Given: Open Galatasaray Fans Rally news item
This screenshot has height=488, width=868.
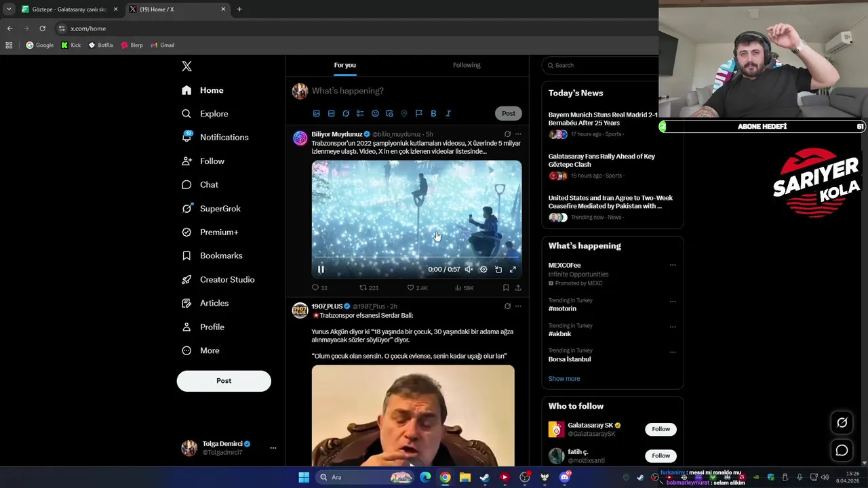Looking at the screenshot, I should tap(601, 160).
